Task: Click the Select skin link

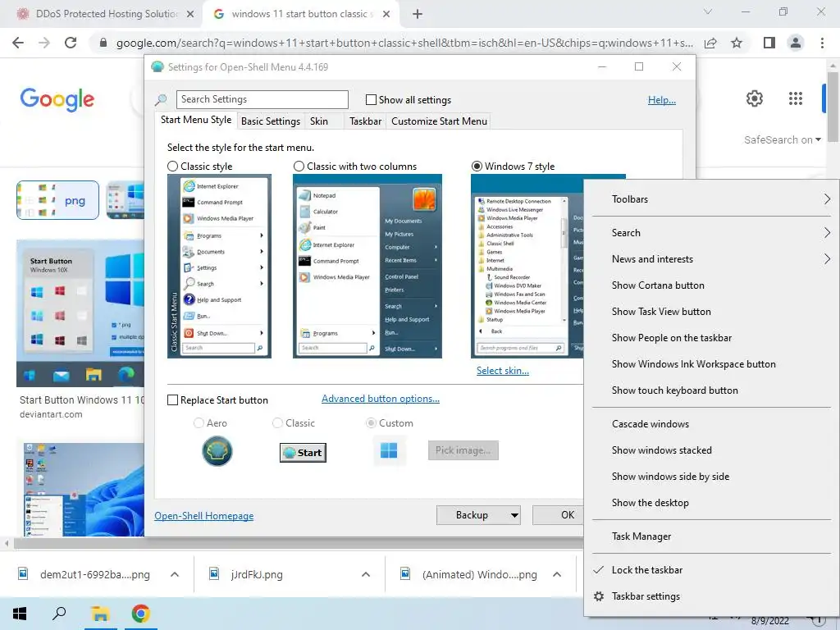Action: pyautogui.click(x=503, y=371)
